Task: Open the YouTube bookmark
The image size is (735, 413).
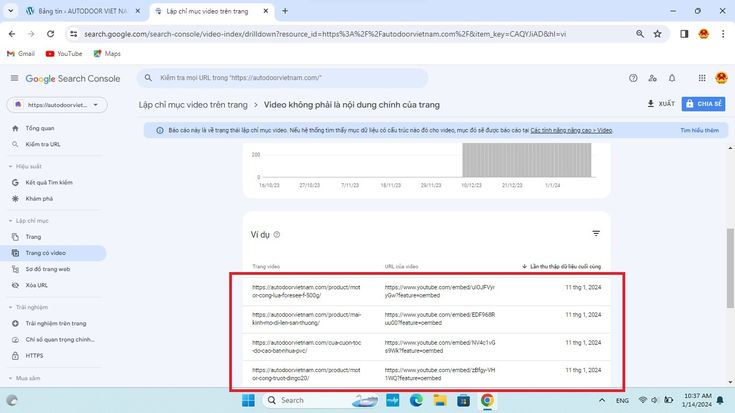Action: pos(64,53)
